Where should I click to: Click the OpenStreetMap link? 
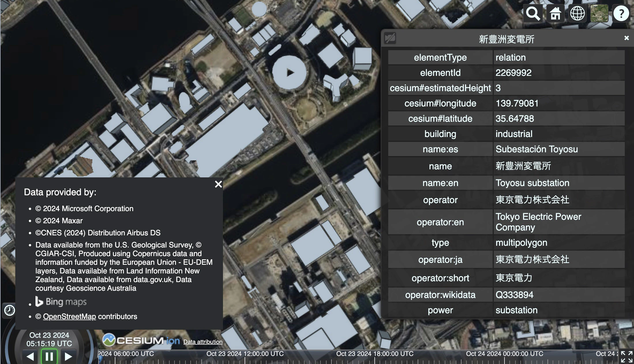click(70, 316)
